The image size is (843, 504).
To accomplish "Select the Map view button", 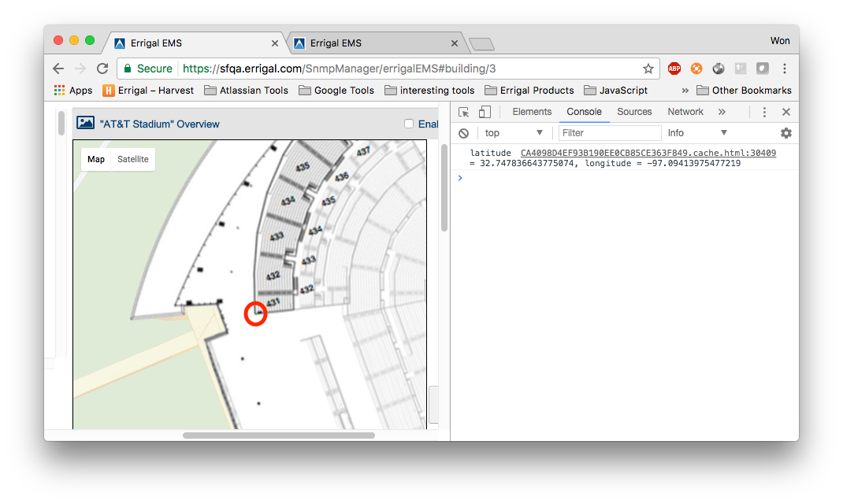I will pos(96,159).
